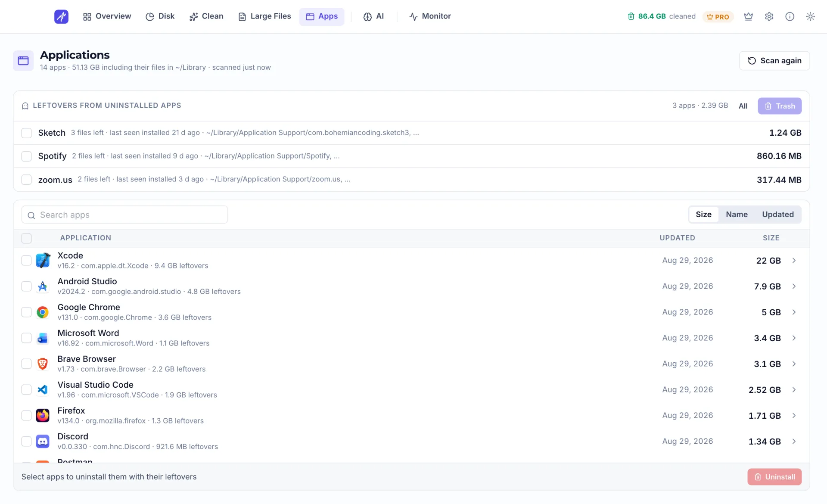
Task: Click the Xcode app icon
Action: 43,261
